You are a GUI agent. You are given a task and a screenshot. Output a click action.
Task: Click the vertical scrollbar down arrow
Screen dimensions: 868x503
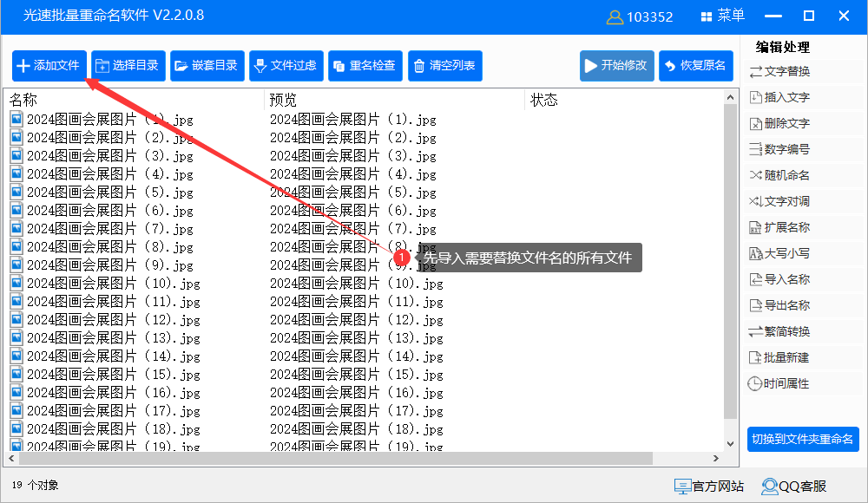(x=730, y=444)
